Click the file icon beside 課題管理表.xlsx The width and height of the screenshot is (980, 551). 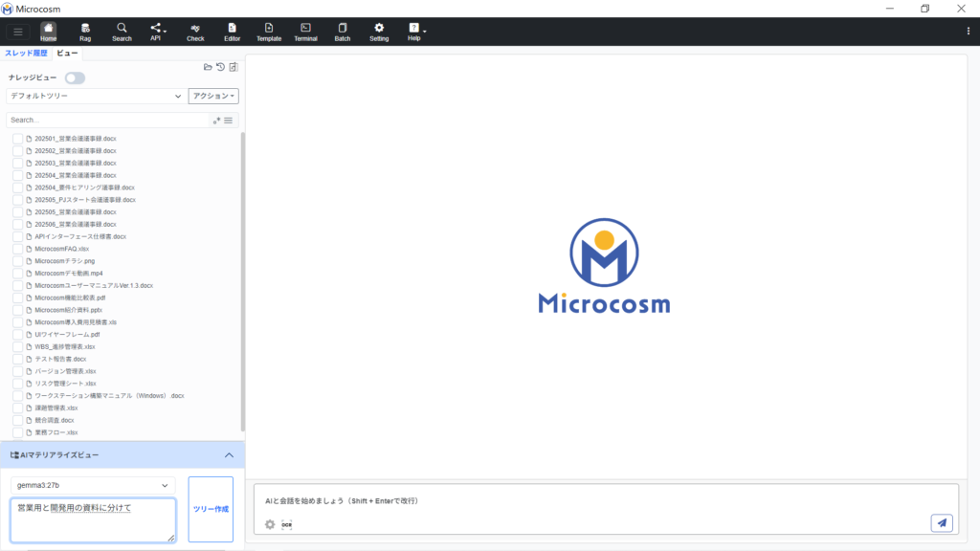pyautogui.click(x=29, y=408)
